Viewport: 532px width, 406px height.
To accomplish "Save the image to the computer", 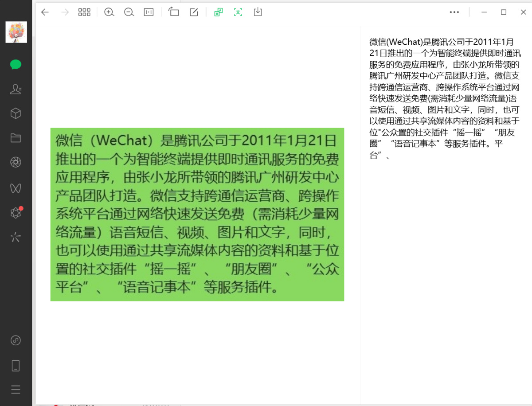I will pos(258,12).
